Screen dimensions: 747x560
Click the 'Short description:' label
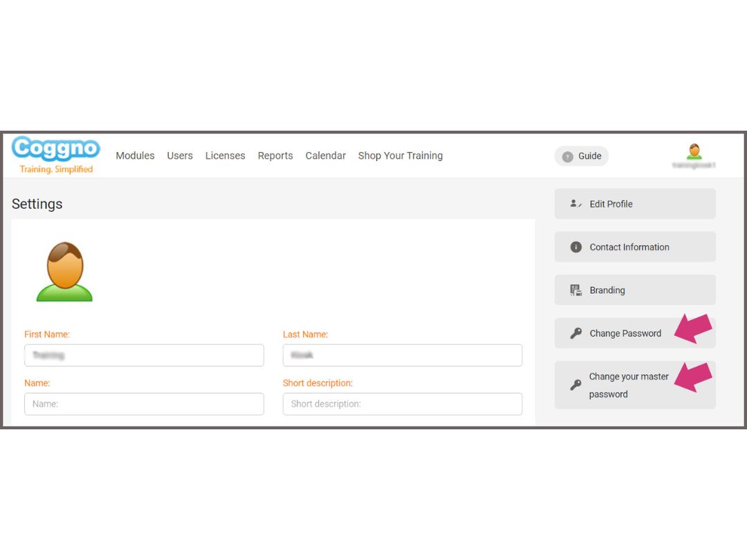click(317, 383)
